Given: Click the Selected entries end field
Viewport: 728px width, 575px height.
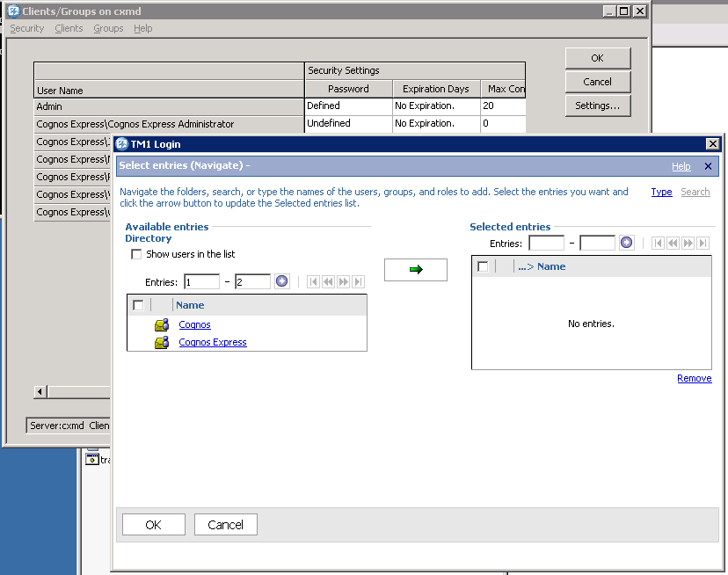Looking at the screenshot, I should (598, 243).
